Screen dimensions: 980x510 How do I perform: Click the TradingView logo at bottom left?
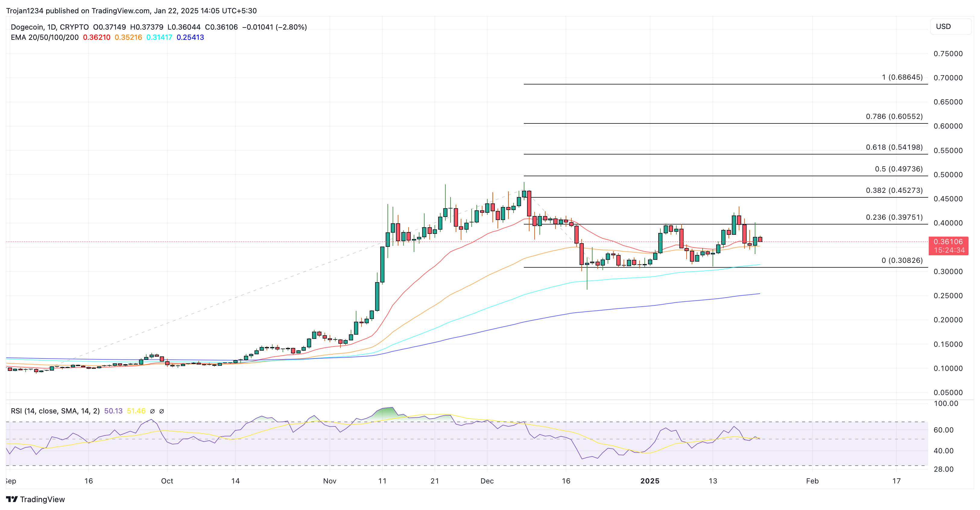coord(35,499)
